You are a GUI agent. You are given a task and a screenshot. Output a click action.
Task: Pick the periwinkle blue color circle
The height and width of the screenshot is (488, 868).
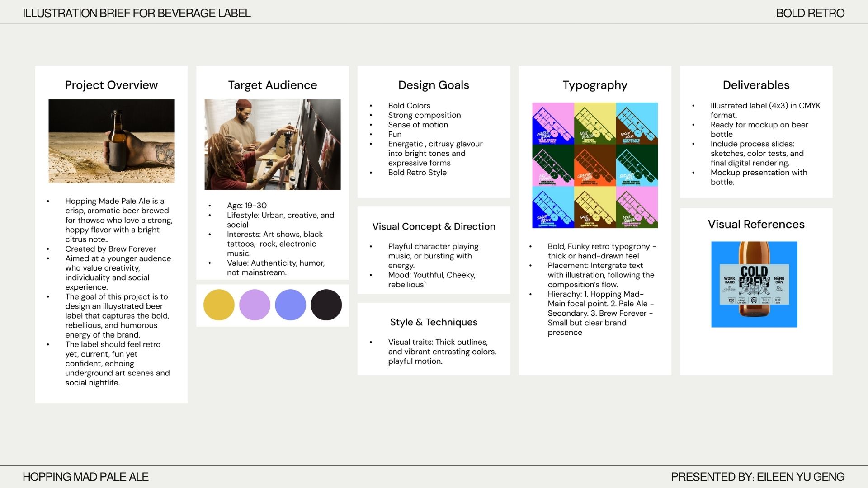tap(290, 305)
